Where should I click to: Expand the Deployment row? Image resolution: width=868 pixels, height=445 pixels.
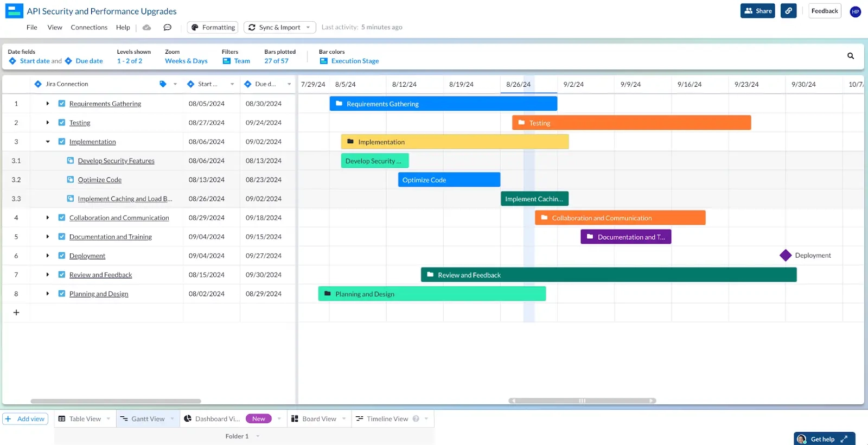[x=48, y=256]
